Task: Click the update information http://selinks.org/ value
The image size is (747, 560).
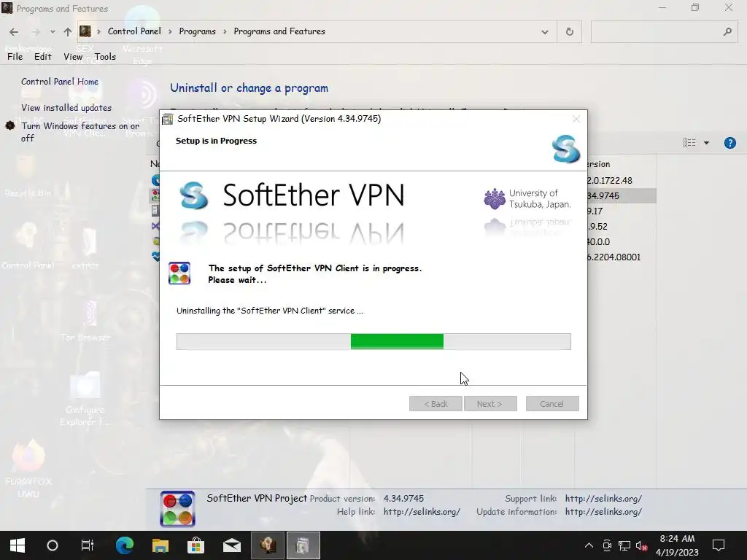Action: point(603,512)
